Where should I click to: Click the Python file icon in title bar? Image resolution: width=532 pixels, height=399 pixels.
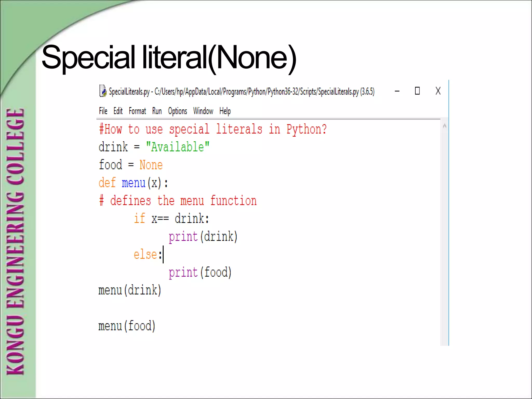pyautogui.click(x=103, y=91)
